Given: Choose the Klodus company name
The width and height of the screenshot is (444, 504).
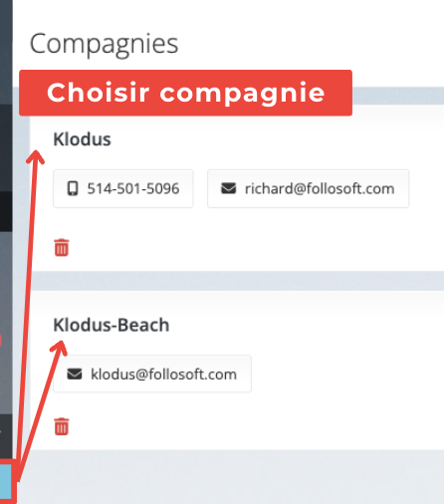Looking at the screenshot, I should (x=82, y=139).
